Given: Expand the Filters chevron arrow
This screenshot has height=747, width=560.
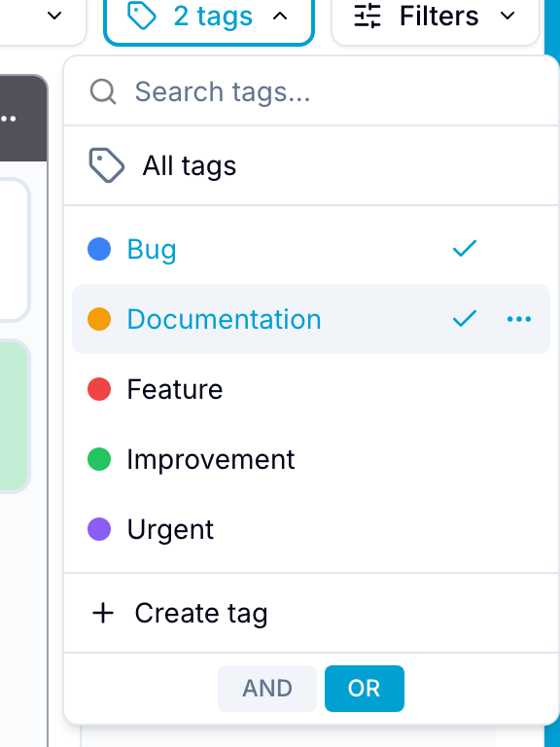Looking at the screenshot, I should click(x=507, y=17).
